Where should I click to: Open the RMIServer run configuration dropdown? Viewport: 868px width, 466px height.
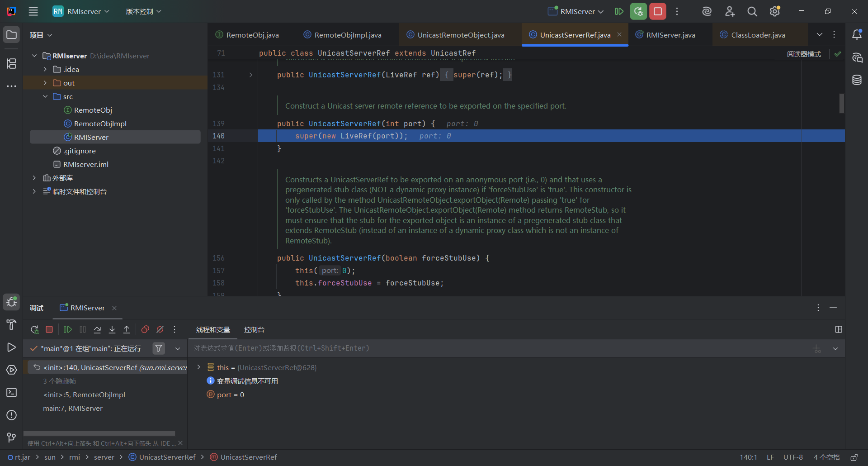(581, 11)
